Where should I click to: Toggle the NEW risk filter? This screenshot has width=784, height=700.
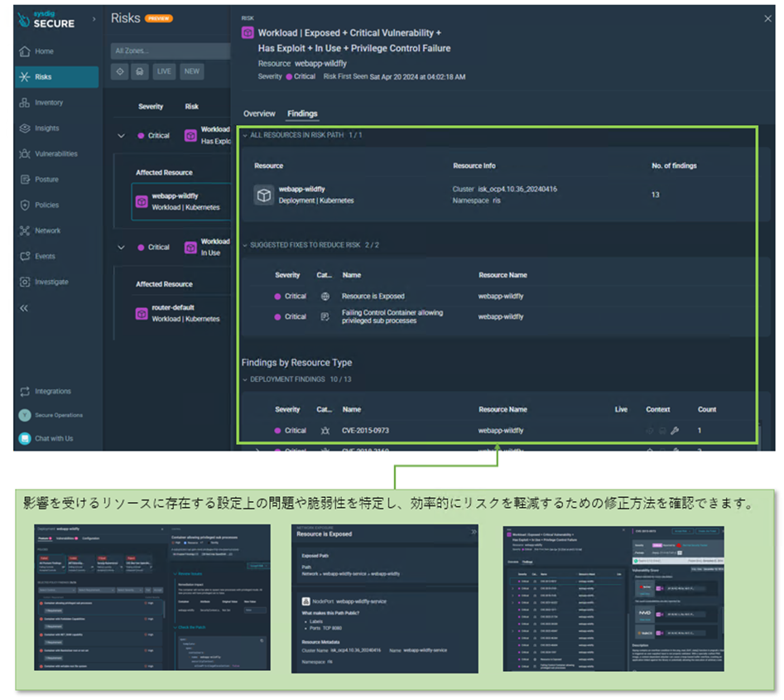pos(192,72)
